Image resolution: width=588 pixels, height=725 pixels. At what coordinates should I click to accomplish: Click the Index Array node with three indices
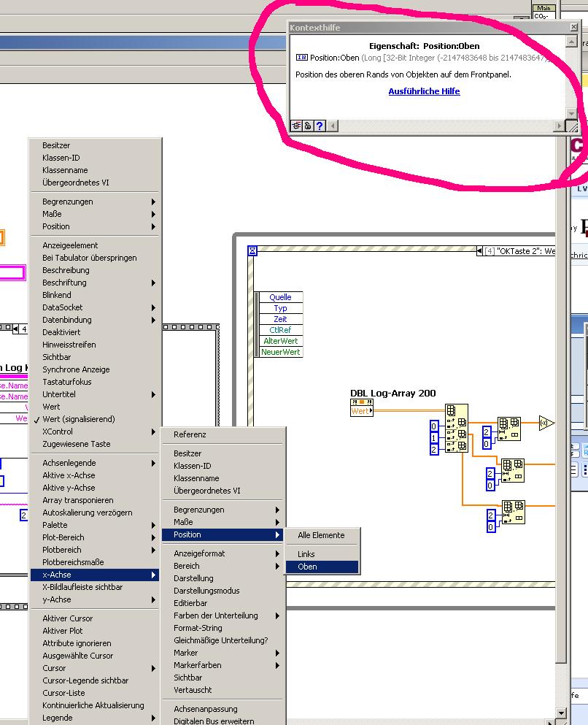coord(456,429)
